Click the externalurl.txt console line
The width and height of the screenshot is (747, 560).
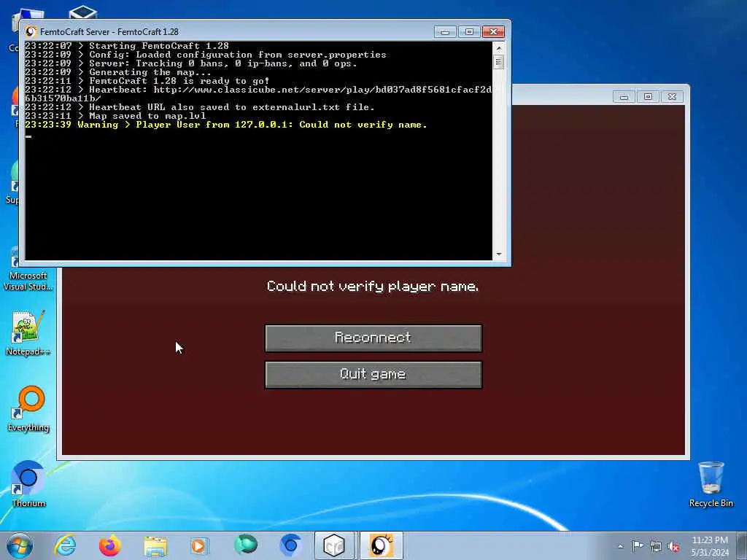coord(200,107)
